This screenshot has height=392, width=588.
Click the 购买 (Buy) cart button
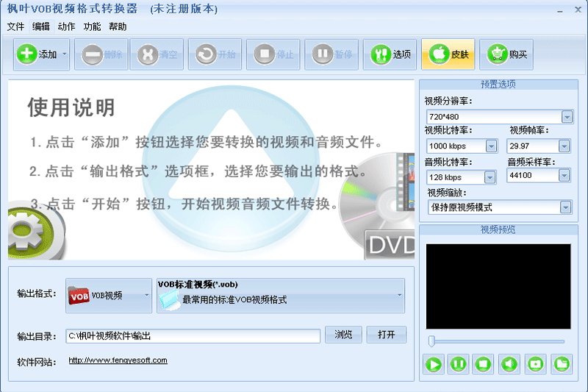pos(506,54)
